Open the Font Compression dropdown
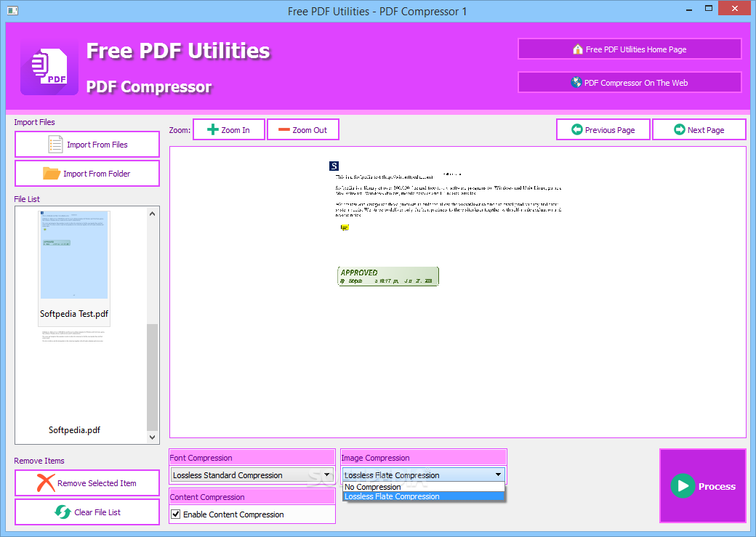 [328, 475]
